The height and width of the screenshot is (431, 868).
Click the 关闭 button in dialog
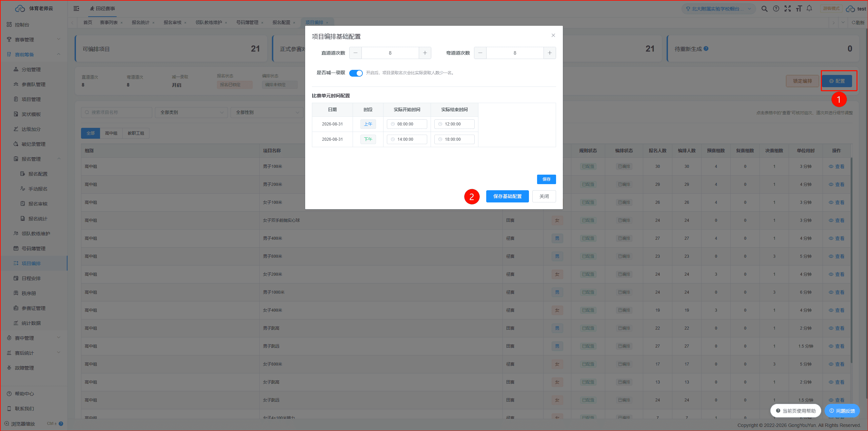[x=544, y=196]
